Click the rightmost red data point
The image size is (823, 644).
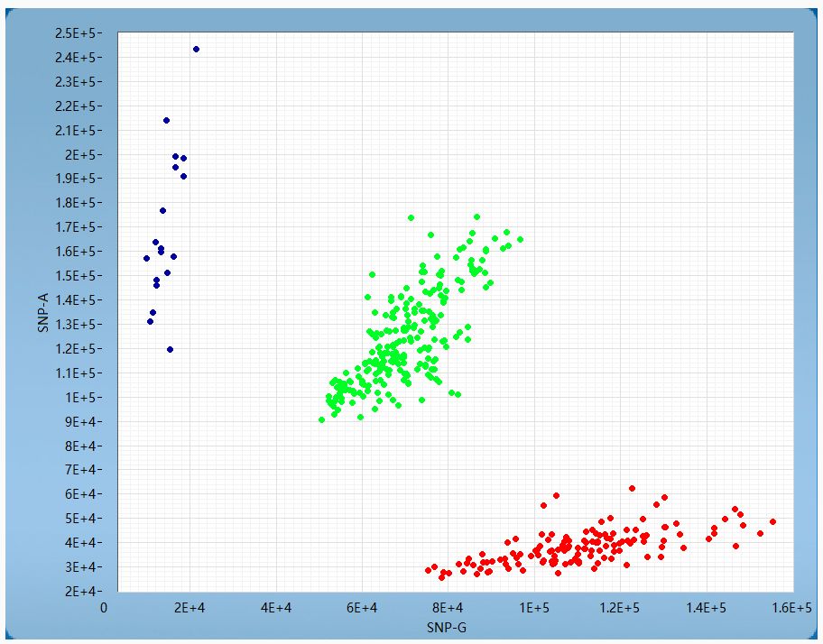(772, 521)
